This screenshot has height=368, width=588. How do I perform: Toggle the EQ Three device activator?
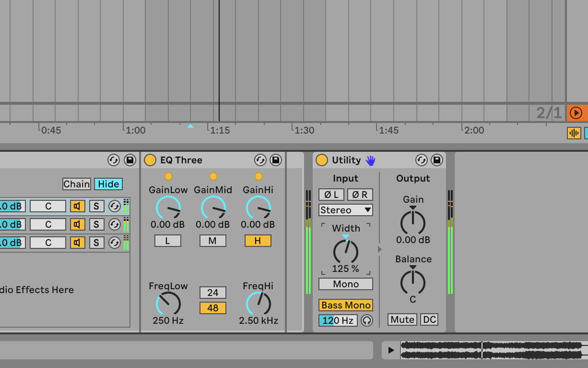coord(149,160)
